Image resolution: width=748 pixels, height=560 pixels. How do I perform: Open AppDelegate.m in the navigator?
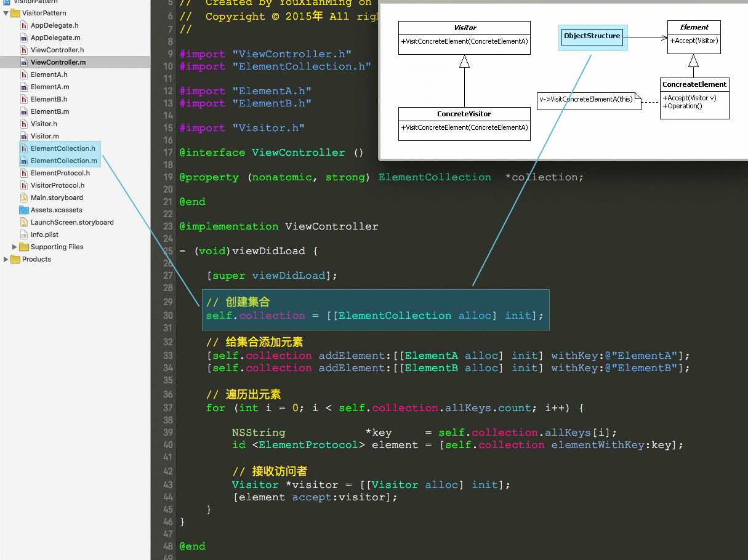pyautogui.click(x=55, y=38)
